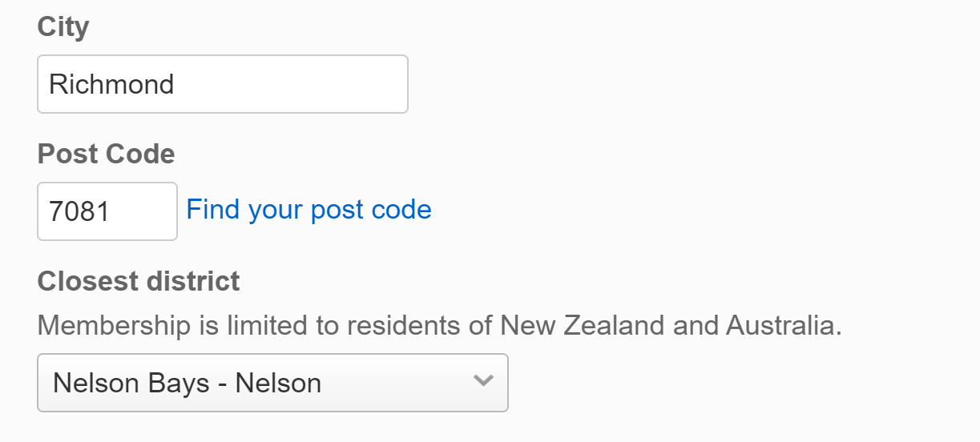Click the word "Find" in the blue link
The height and width of the screenshot is (442, 980).
tap(213, 210)
